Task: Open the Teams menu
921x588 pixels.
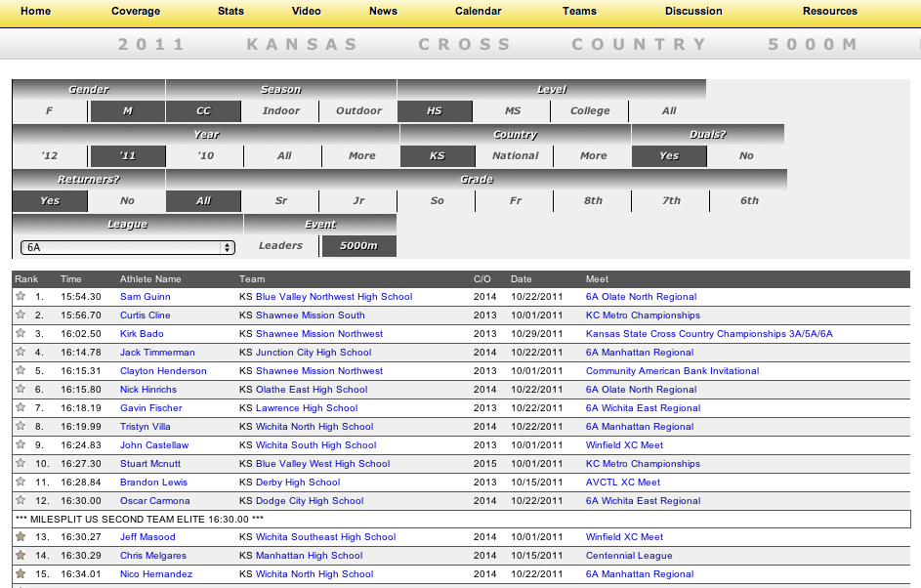Action: [x=579, y=11]
